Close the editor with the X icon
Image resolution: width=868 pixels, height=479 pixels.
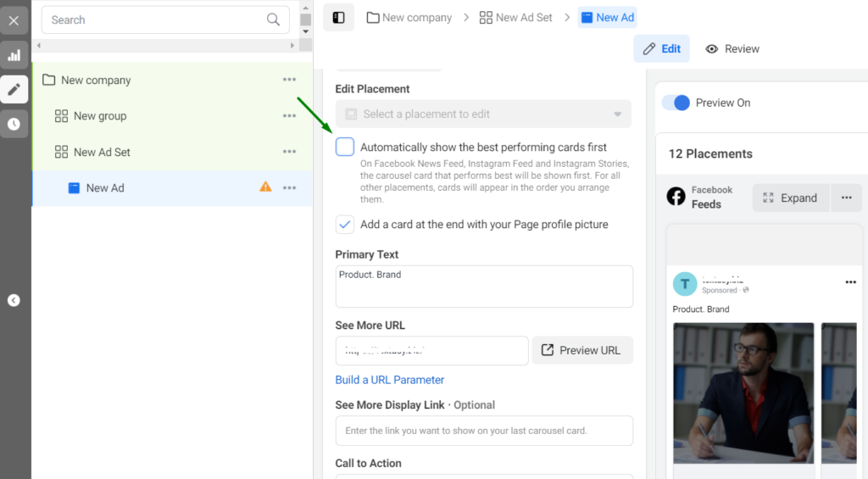pyautogui.click(x=14, y=20)
